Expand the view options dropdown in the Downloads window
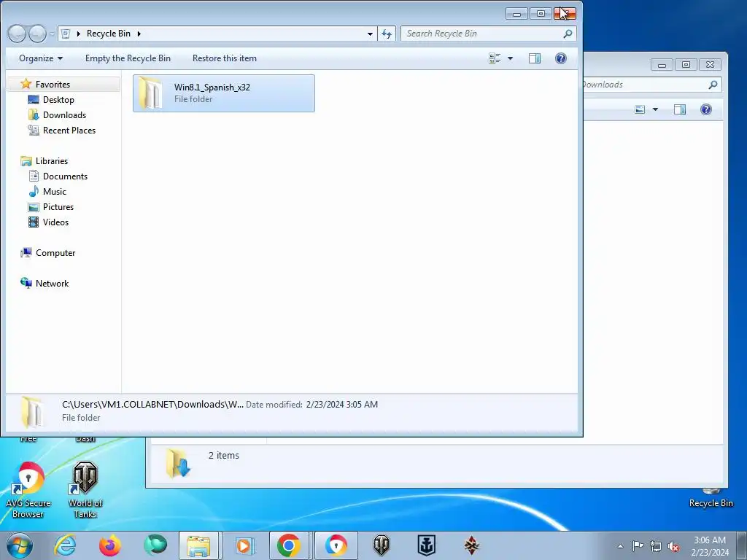 click(x=655, y=109)
